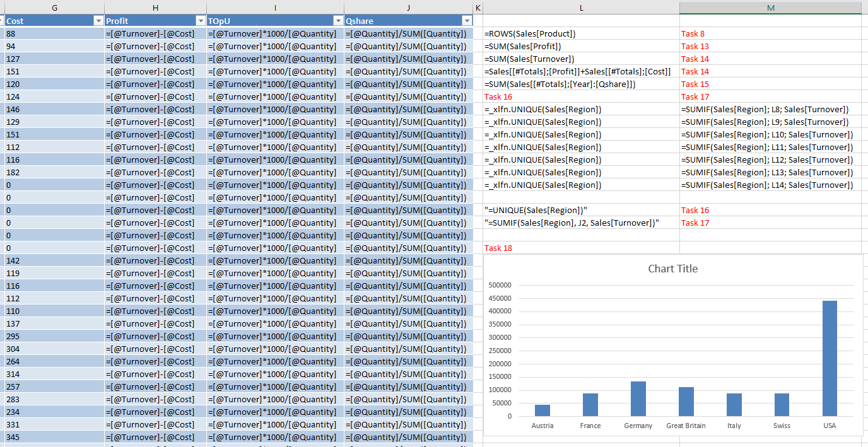Click the USA axis label

pos(830,426)
